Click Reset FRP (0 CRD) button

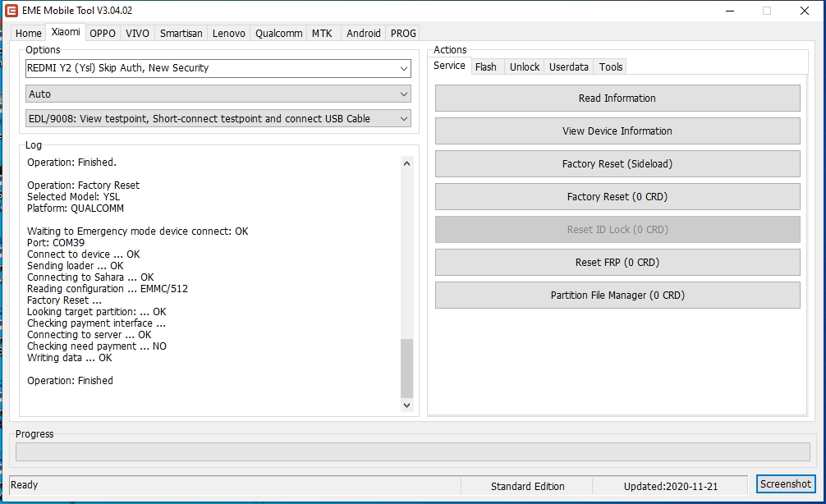coord(617,263)
